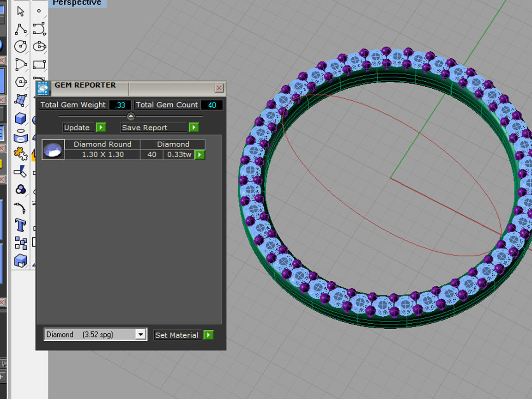Open the Diamond material dropdown
The height and width of the screenshot is (399, 532).
[x=141, y=335]
